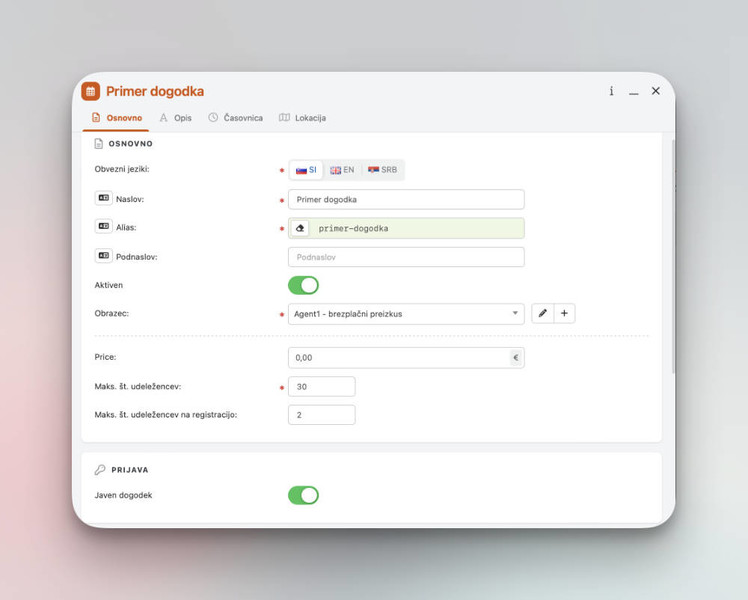Toggle the Javen dogodek switch
Screen dimensions: 748x600
(x=303, y=495)
